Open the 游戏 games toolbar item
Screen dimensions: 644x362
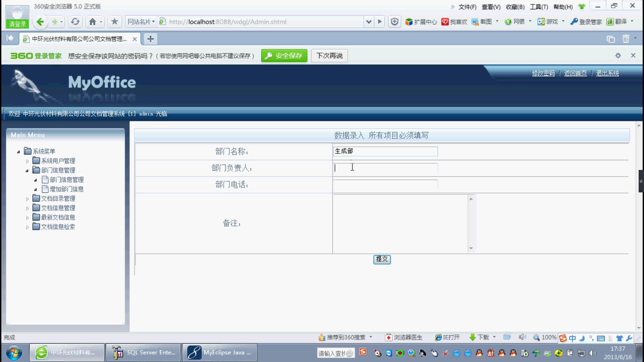pyautogui.click(x=548, y=22)
